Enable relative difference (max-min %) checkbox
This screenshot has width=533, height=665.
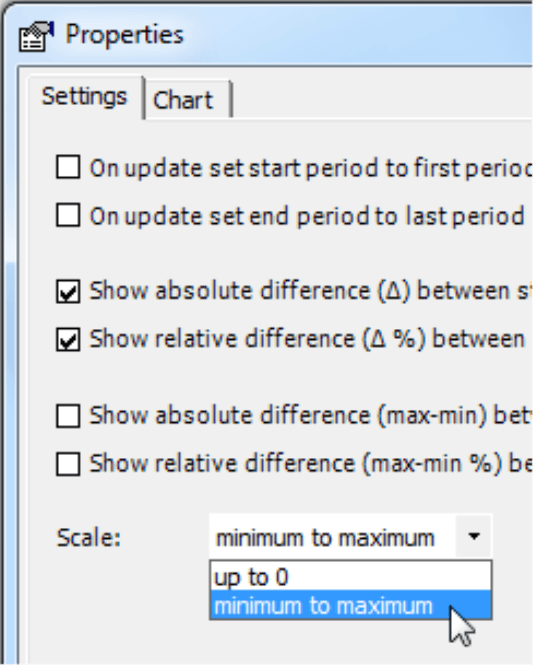68,464
